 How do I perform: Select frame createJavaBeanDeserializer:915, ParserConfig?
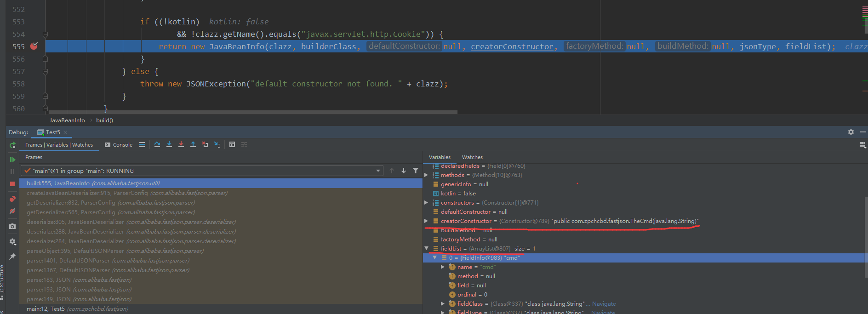(x=221, y=193)
